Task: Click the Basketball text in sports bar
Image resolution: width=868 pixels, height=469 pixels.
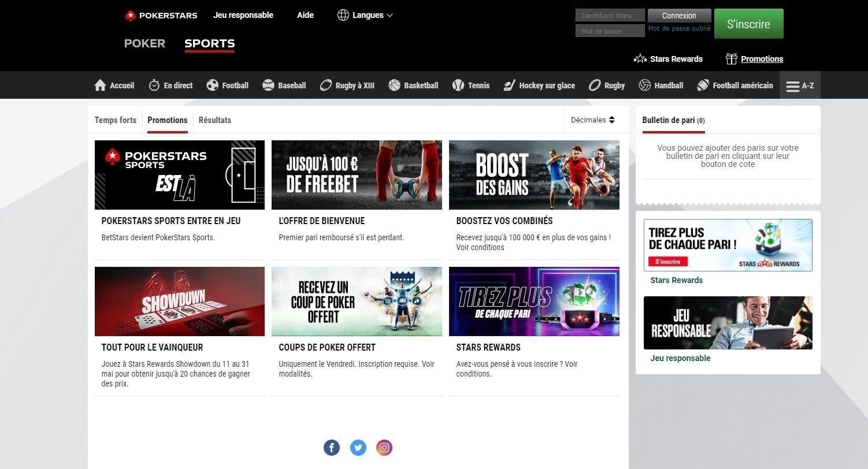Action: point(421,85)
